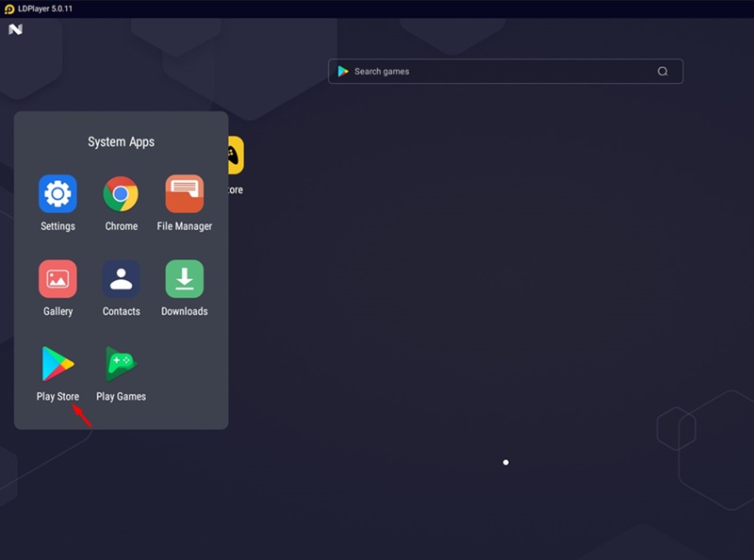Open the File Manager app icon
754x560 pixels.
(185, 194)
